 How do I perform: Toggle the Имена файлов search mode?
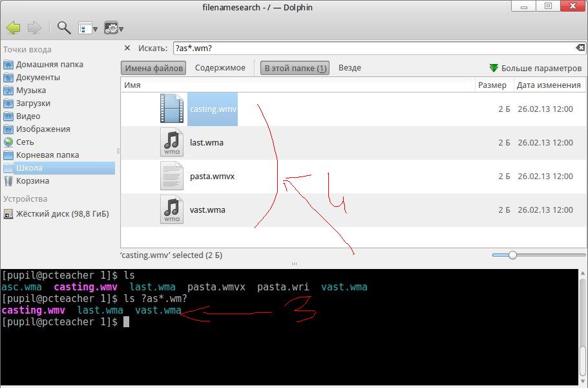pyautogui.click(x=153, y=68)
